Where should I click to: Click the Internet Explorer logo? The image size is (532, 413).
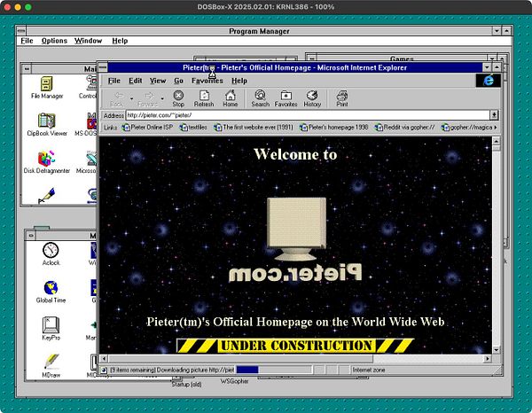pos(489,81)
